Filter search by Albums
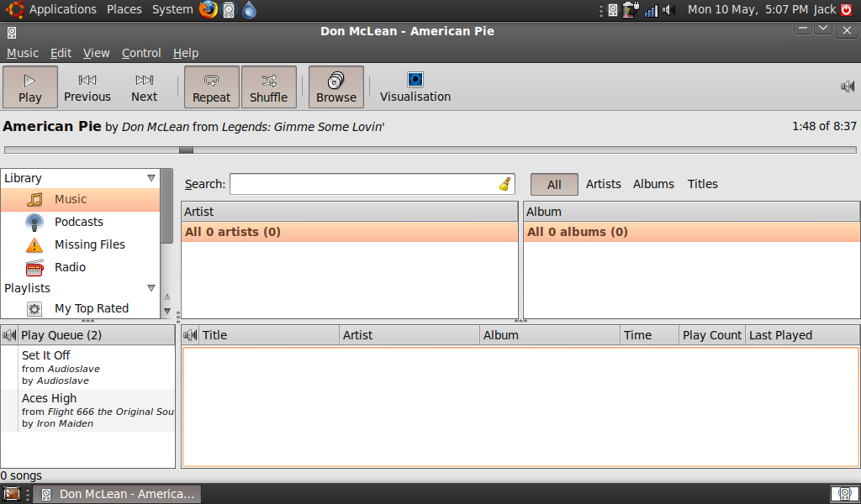 653,184
